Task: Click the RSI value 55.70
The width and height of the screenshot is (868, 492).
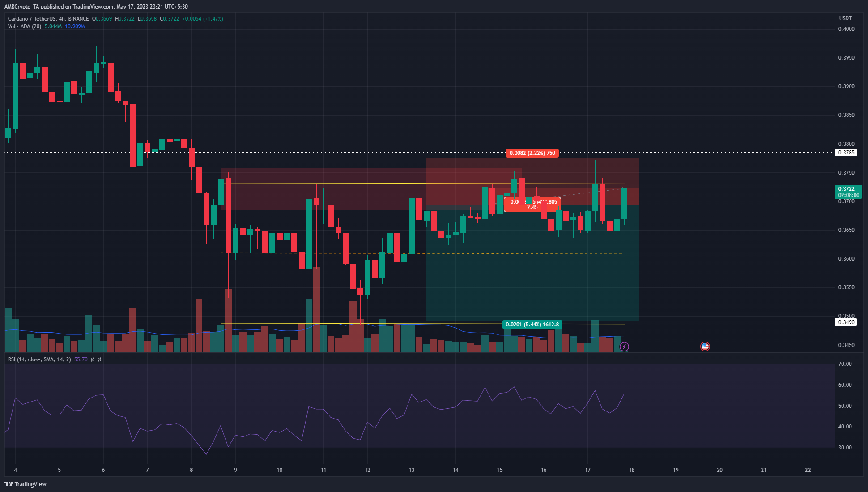Action: (x=81, y=359)
